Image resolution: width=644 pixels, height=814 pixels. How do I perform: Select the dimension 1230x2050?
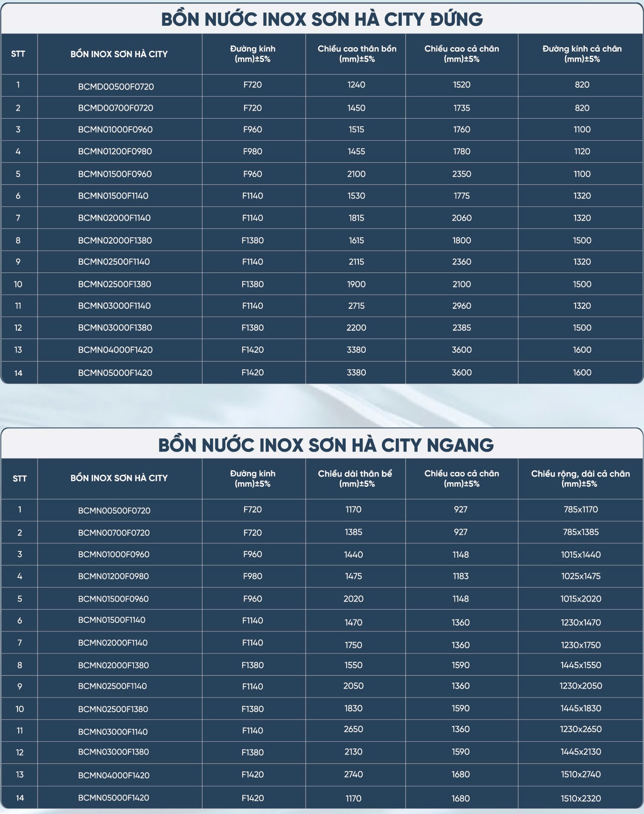tap(581, 686)
